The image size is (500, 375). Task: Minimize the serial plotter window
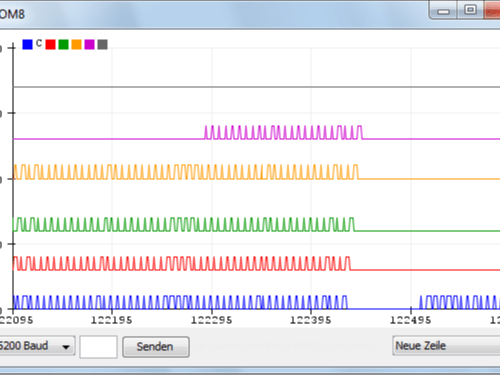coord(443,11)
